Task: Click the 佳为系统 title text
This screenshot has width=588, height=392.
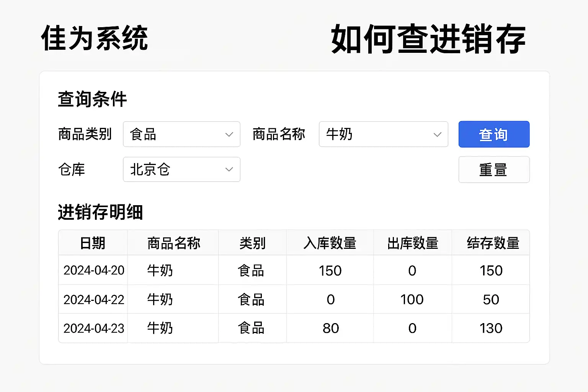Action: (x=95, y=38)
